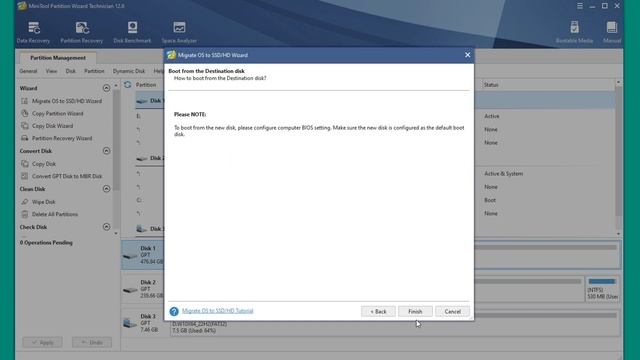Select the 530 MB NTFS partition block
The height and width of the screenshot is (360, 640).
602,289
